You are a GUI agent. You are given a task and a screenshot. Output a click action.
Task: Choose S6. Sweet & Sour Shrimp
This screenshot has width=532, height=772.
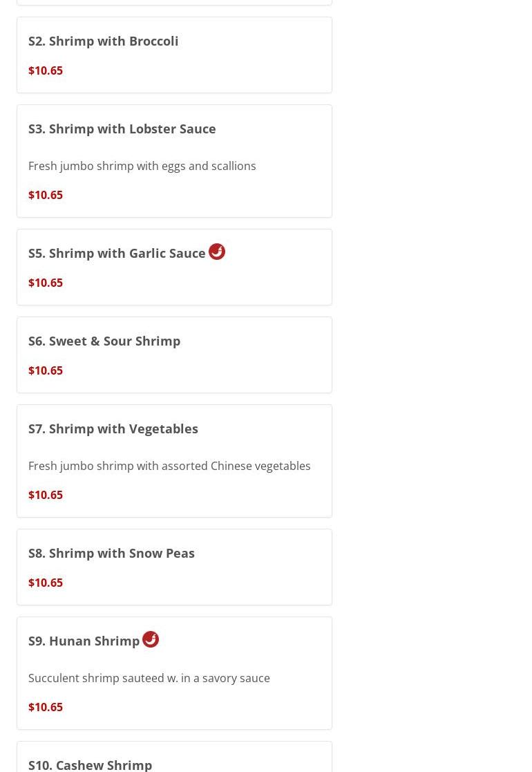coord(104,341)
